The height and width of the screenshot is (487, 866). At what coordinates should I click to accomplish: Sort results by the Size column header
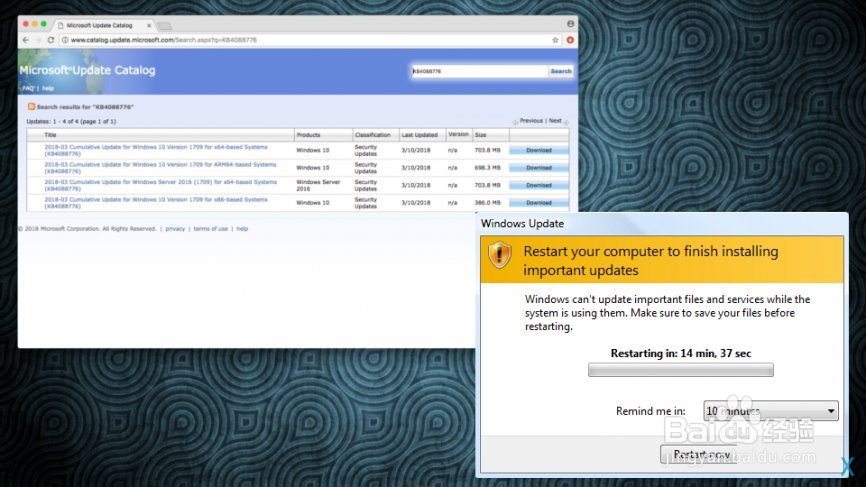[480, 135]
